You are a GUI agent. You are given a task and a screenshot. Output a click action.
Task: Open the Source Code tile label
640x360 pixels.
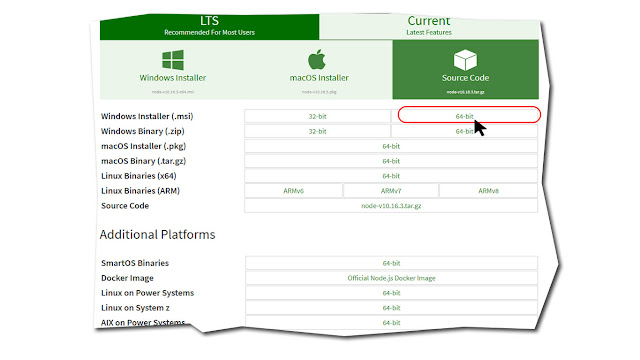coord(465,78)
